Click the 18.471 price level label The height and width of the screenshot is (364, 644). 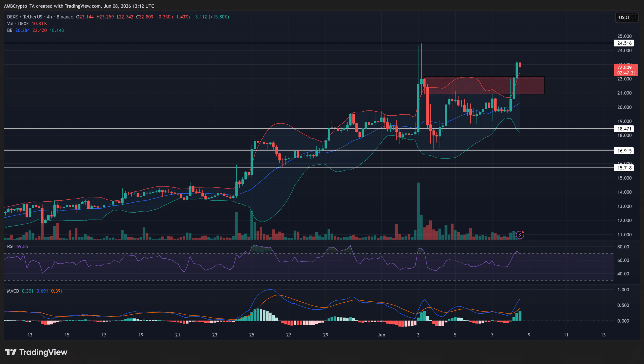(624, 129)
